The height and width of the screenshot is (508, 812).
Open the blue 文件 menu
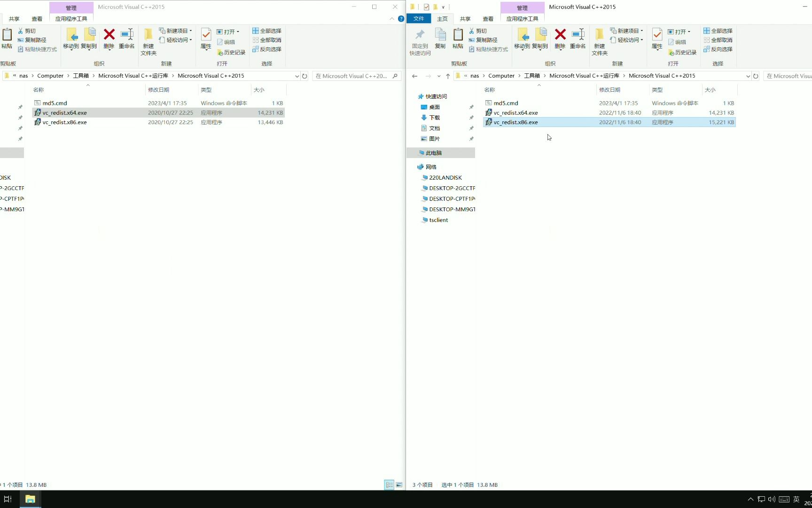pos(419,18)
